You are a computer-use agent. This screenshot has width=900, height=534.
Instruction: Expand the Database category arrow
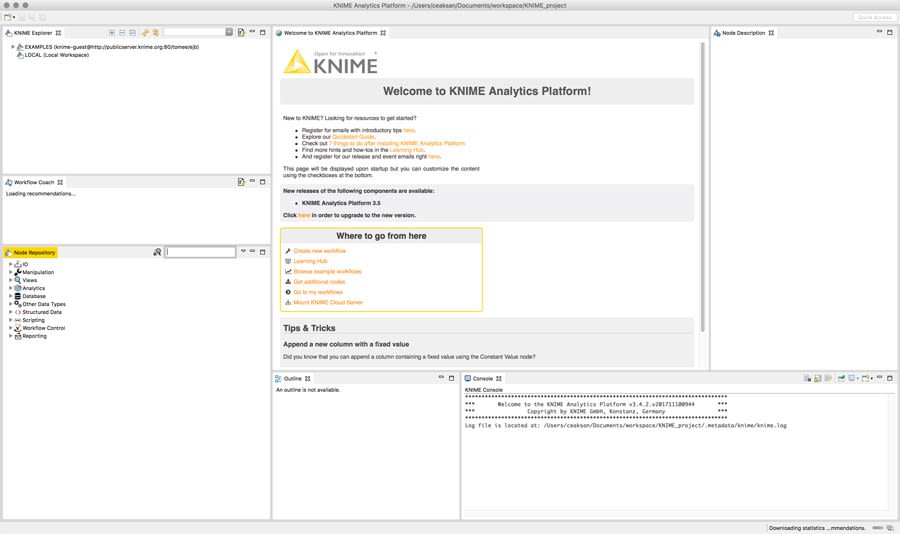(10, 296)
